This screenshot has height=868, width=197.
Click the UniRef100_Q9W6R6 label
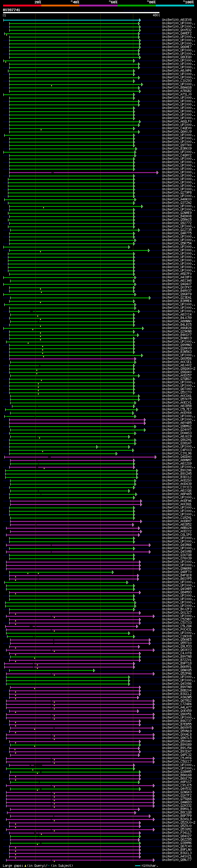(177, 569)
